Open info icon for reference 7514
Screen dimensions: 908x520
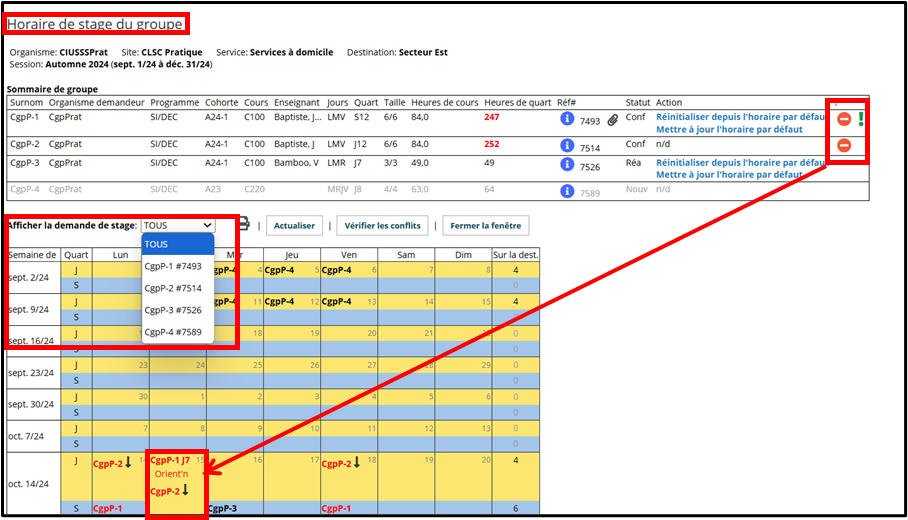[567, 145]
